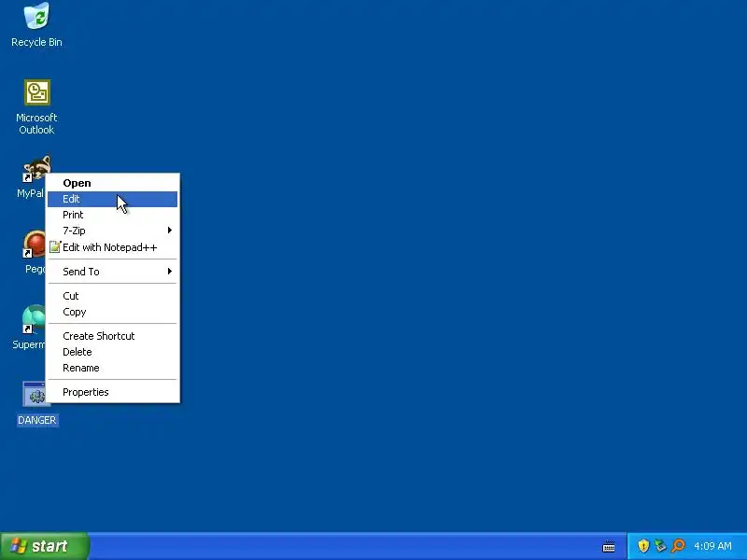
Task: Click the Notepad++ icon in context menu
Action: click(x=55, y=247)
